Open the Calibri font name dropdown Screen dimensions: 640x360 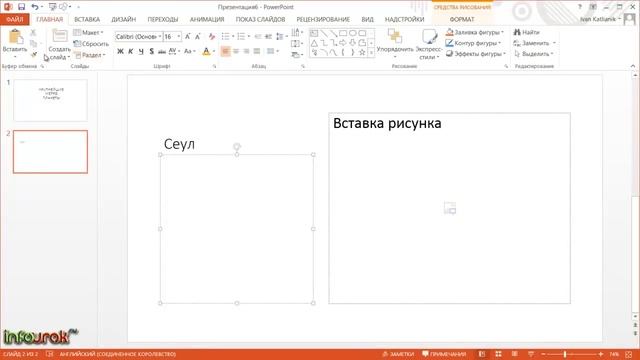(160, 37)
